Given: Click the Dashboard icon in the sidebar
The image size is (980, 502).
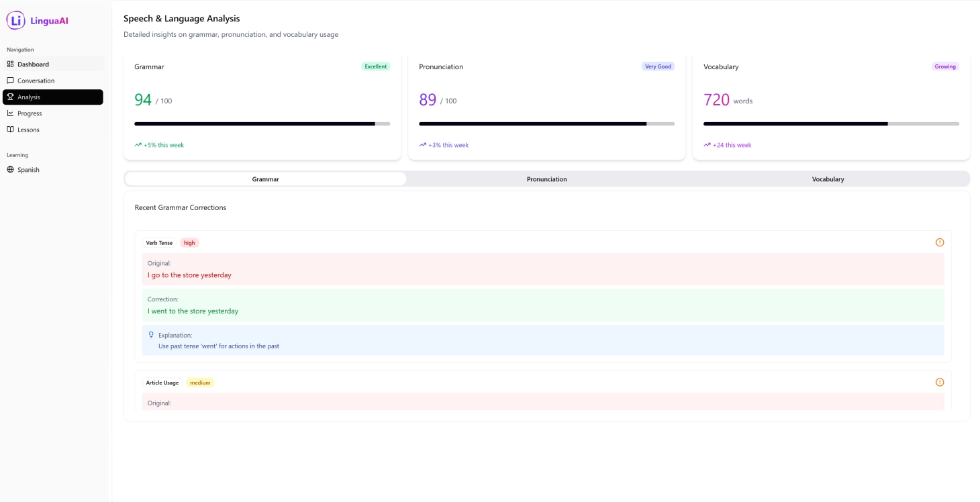Looking at the screenshot, I should click(9, 64).
